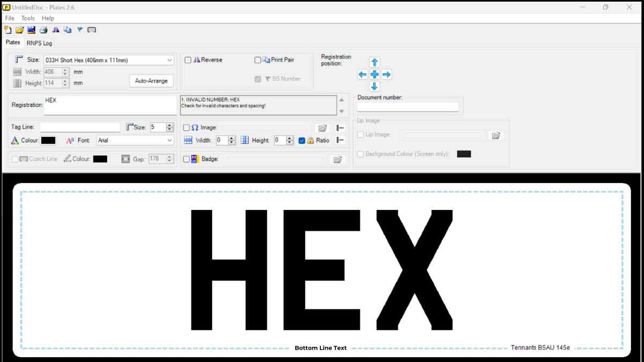Click the plate Height spinner arrows

pyautogui.click(x=65, y=83)
